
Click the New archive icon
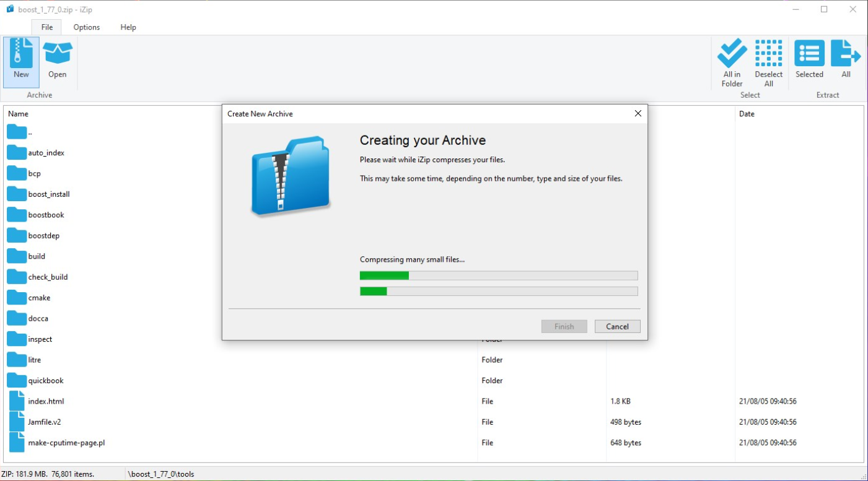(x=21, y=53)
